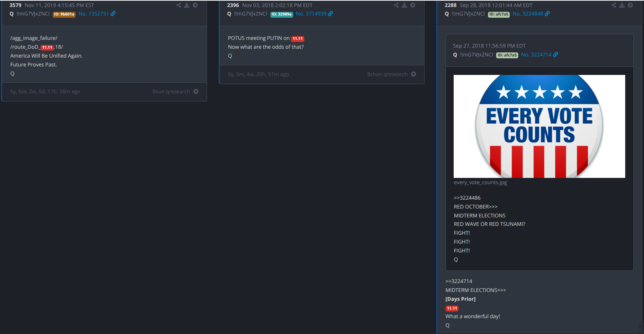This screenshot has height=334, width=644.
Task: Click tripcode !!mG7VJxZNCI on post 2396
Action: point(250,14)
